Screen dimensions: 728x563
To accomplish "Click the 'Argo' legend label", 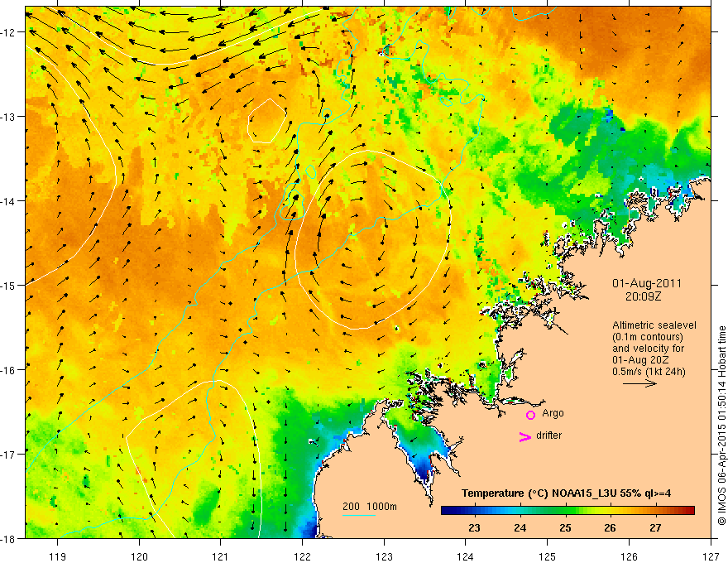I will coord(553,413).
